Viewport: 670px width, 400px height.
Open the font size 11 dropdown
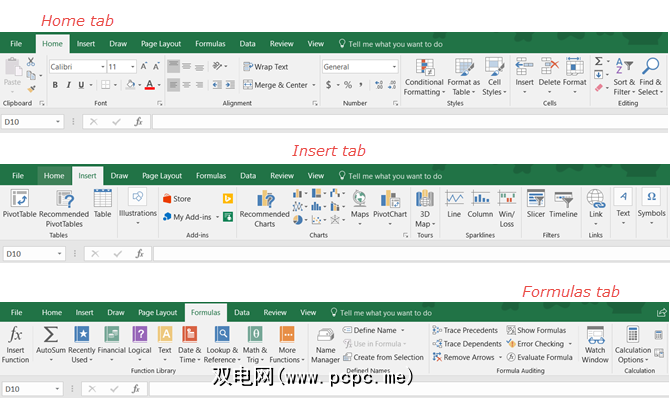click(132, 67)
